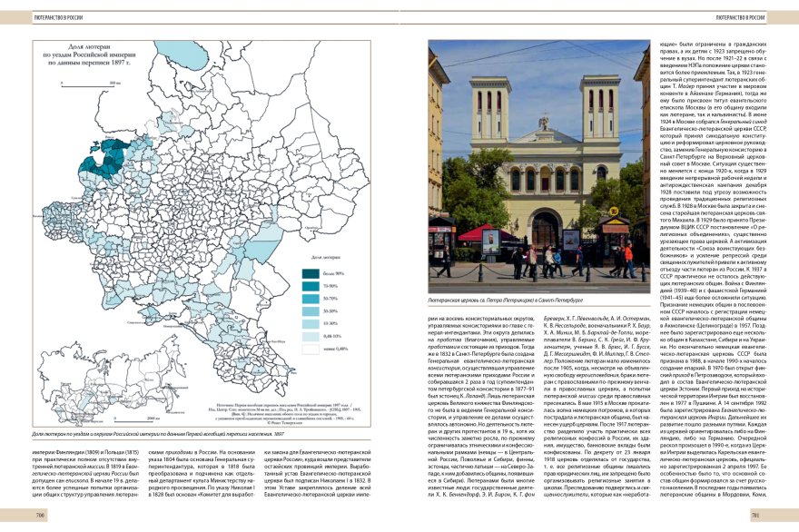
Task: Click the 'более 90%' legend color swatch
Action: tap(310, 273)
